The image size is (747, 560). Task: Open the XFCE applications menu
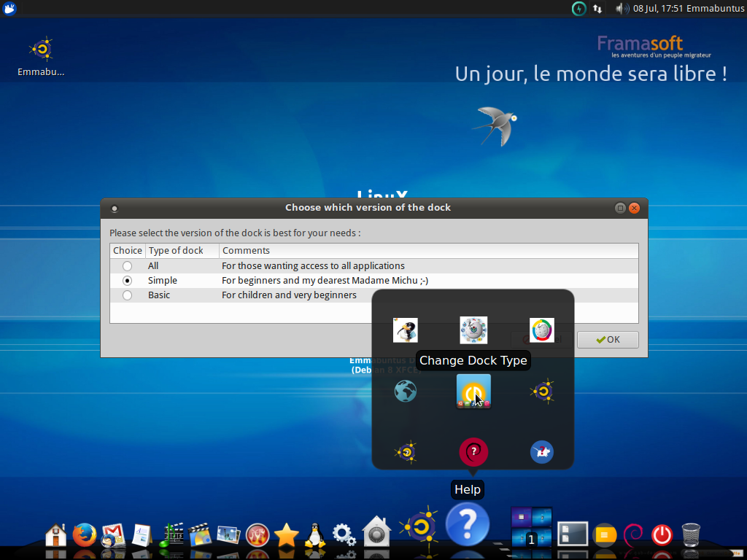[x=9, y=8]
